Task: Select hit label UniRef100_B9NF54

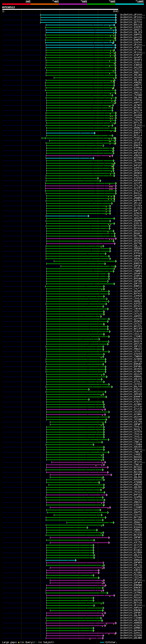Action: tap(131, 40)
